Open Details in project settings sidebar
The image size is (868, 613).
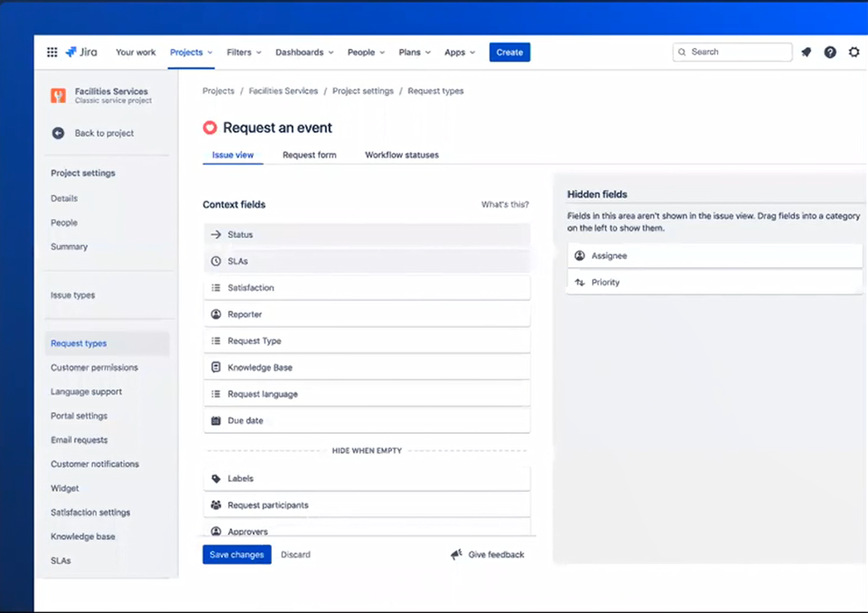pos(64,198)
